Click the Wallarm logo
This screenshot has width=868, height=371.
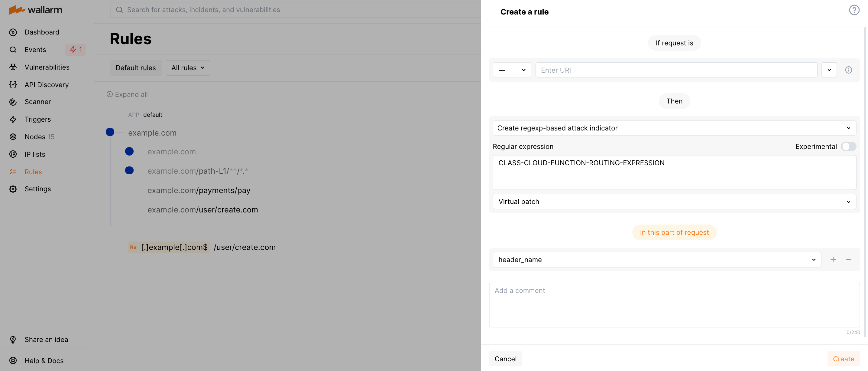click(x=35, y=10)
